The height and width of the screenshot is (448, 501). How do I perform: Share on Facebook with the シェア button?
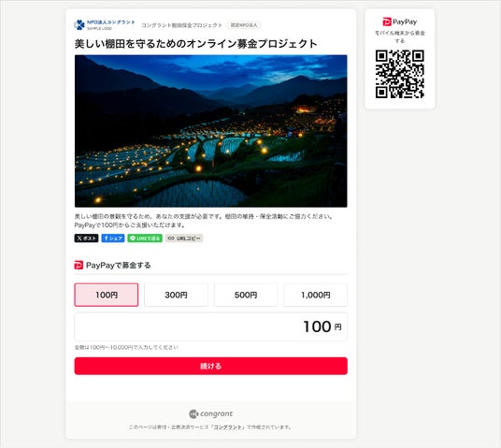(113, 238)
